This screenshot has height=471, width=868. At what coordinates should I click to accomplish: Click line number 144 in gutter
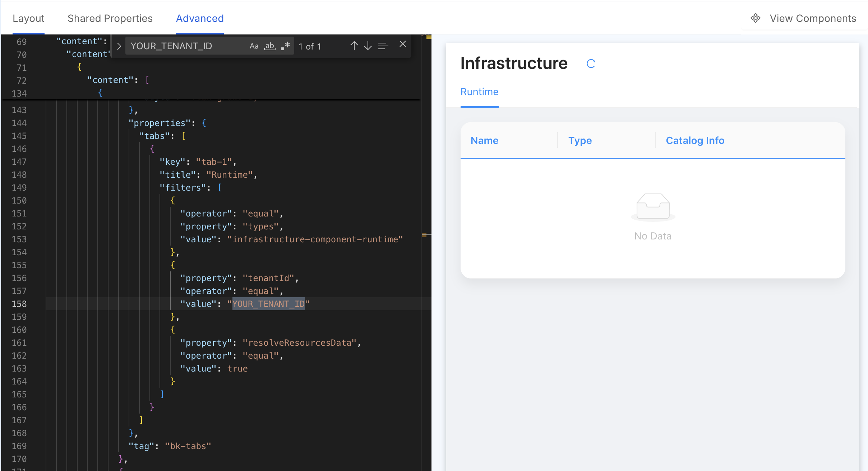(19, 123)
